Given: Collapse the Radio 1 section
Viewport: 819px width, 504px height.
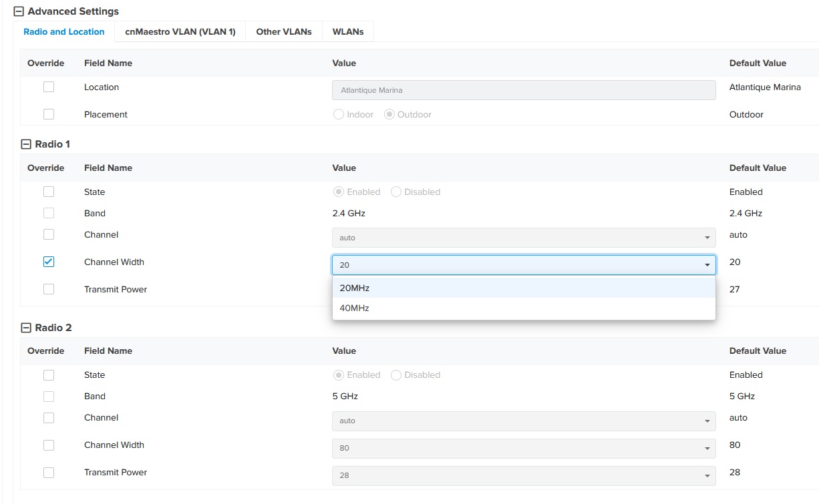Looking at the screenshot, I should pos(26,144).
